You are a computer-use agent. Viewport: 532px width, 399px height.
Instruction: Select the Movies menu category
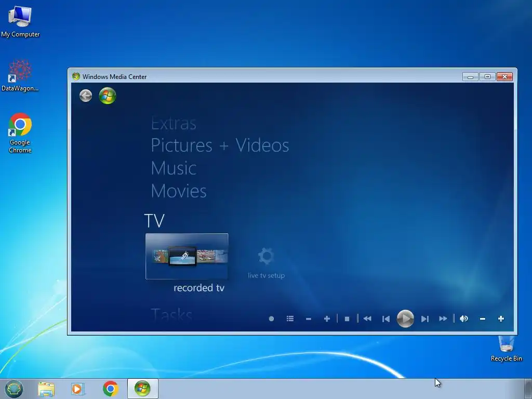point(179,191)
